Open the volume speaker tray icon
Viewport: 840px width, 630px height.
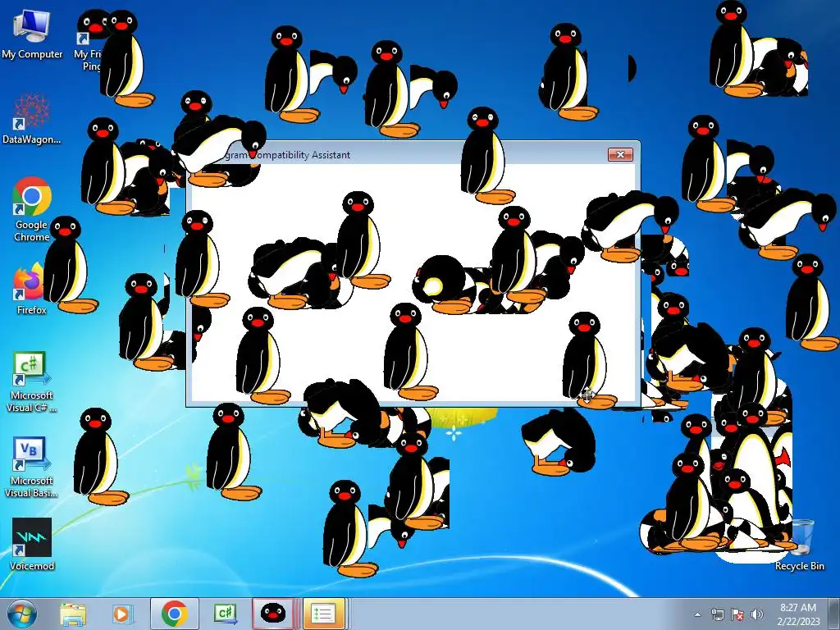(757, 614)
